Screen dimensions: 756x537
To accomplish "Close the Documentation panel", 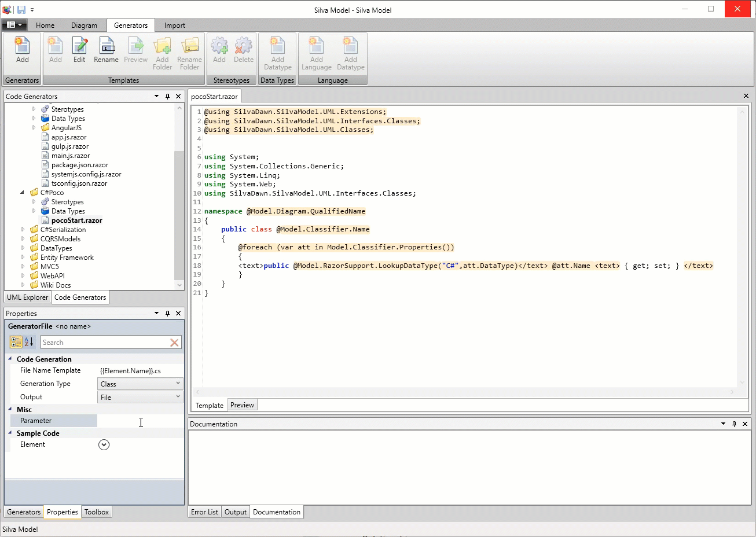I will point(745,424).
